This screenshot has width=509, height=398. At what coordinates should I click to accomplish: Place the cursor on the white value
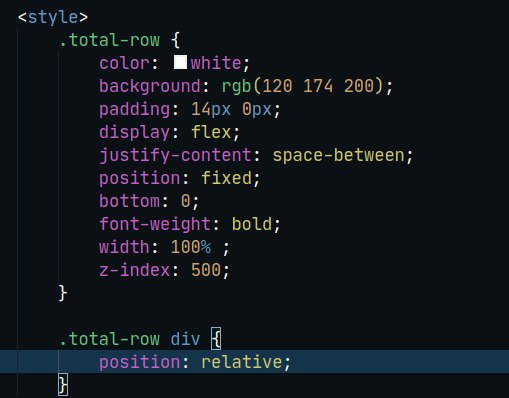[x=216, y=63]
